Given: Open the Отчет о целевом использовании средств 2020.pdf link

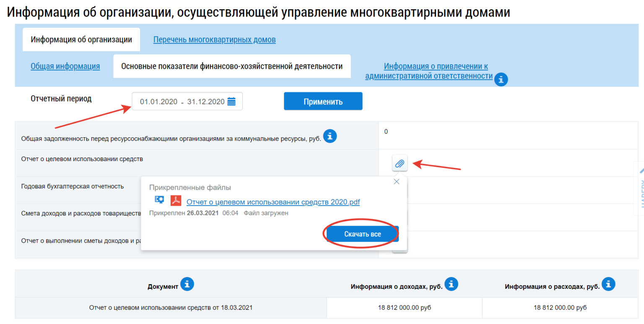Looking at the screenshot, I should pos(273,202).
